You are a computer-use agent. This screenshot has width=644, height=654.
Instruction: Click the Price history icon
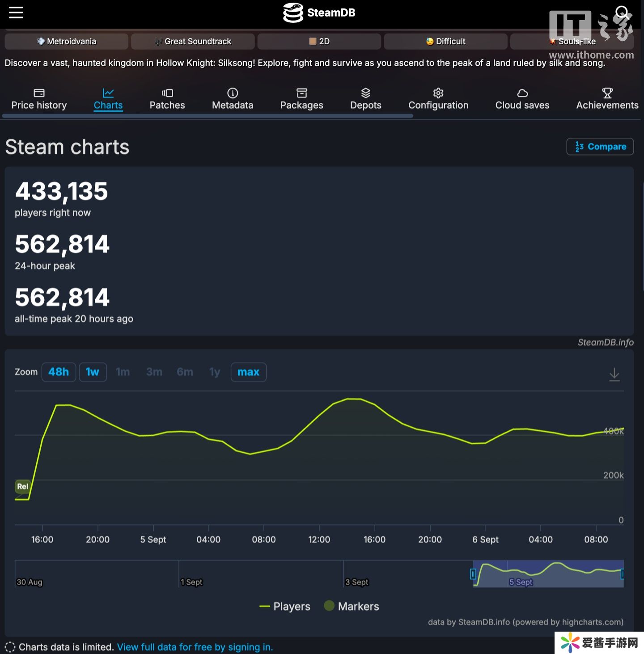pos(39,93)
